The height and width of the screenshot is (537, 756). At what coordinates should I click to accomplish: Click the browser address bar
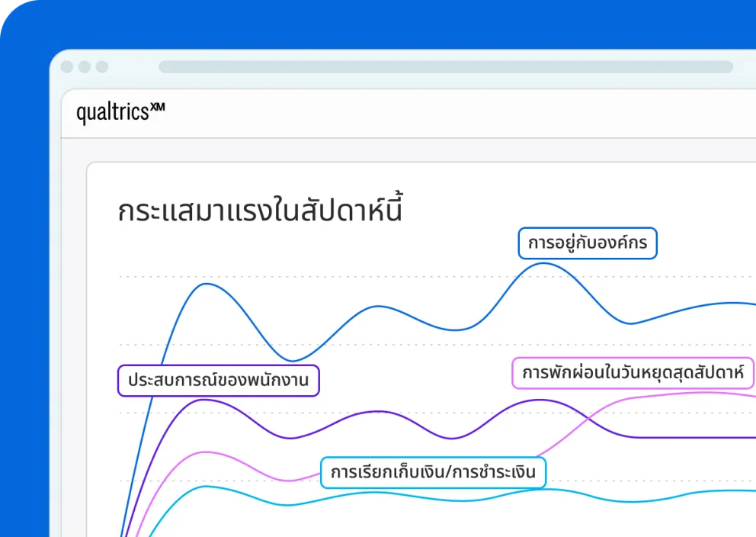click(446, 66)
